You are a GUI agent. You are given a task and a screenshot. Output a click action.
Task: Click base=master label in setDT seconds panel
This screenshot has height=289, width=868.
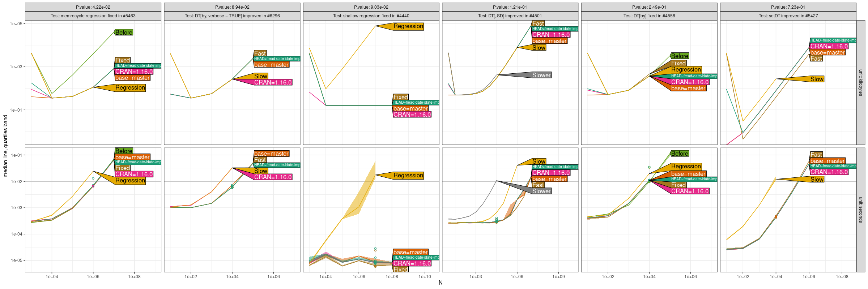point(827,161)
